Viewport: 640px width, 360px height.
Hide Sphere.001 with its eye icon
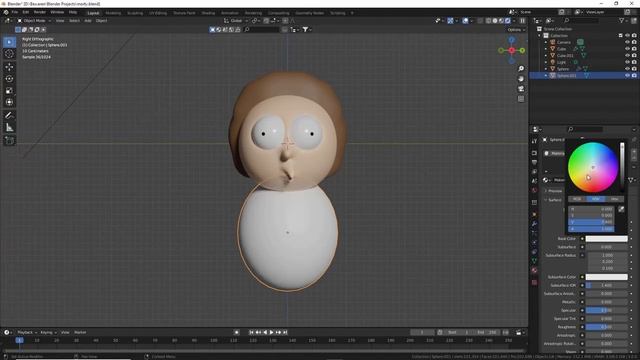(627, 76)
